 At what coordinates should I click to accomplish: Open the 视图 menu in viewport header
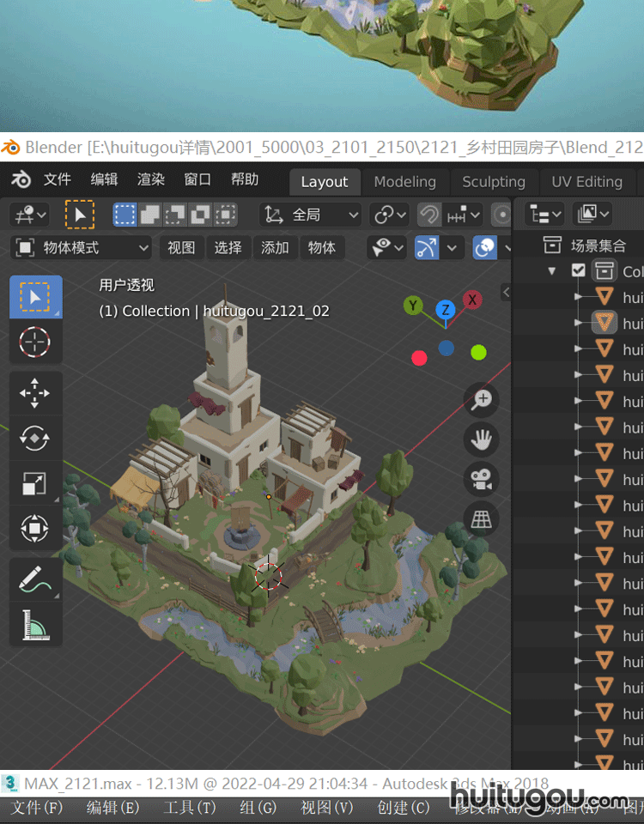(181, 248)
